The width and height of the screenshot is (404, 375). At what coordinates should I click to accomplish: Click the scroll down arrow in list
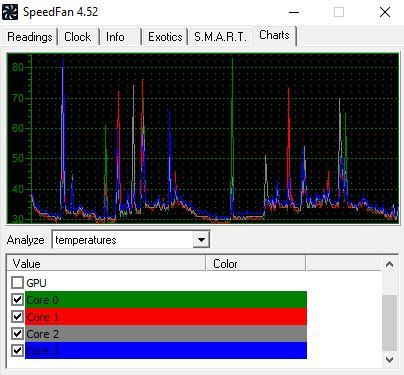(x=389, y=360)
